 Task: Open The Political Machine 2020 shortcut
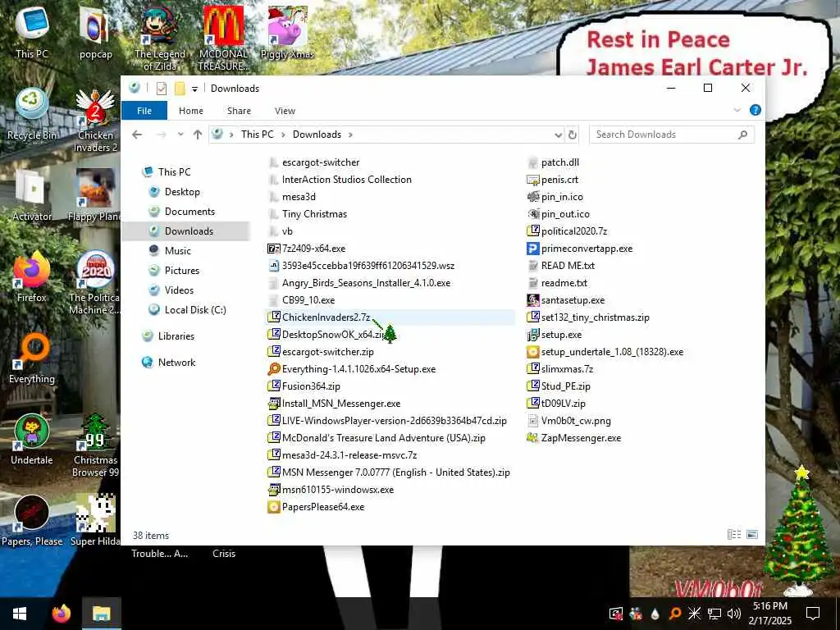coord(95,283)
